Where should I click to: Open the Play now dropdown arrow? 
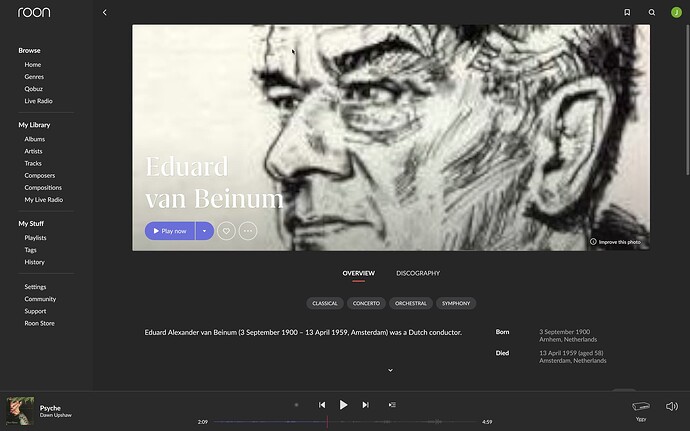point(205,231)
